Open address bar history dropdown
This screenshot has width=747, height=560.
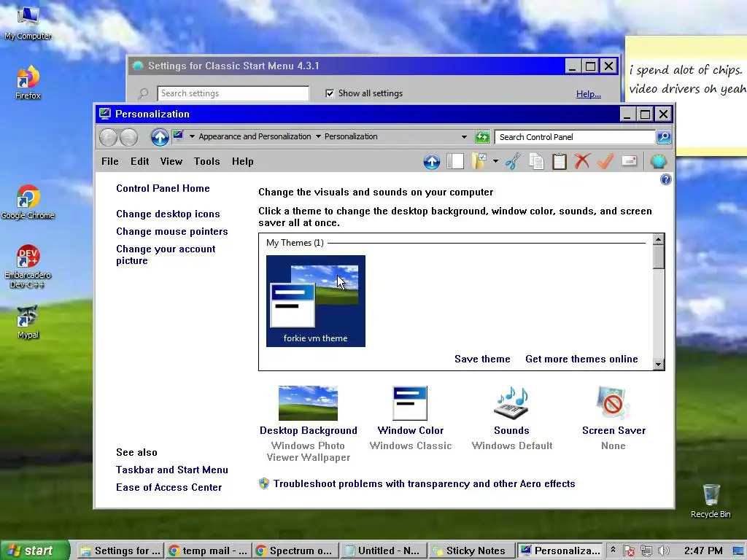click(464, 137)
